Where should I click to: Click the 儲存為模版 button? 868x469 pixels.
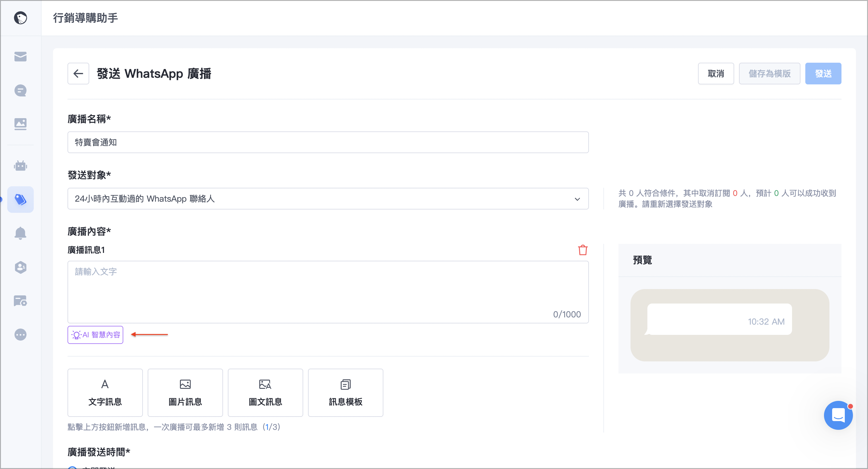pos(769,74)
